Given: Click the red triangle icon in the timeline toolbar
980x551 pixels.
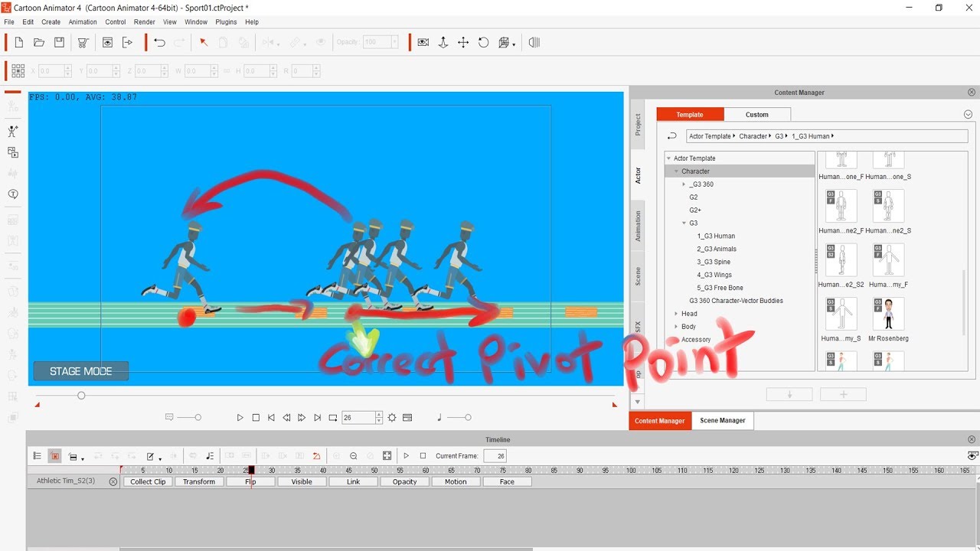Looking at the screenshot, I should pyautogui.click(x=317, y=456).
